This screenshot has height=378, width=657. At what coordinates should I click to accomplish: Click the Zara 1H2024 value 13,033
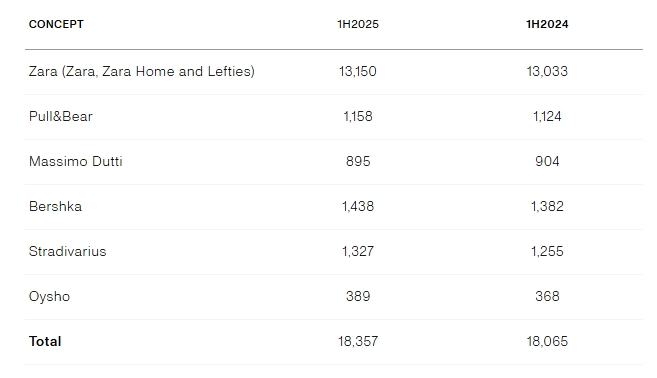click(547, 71)
